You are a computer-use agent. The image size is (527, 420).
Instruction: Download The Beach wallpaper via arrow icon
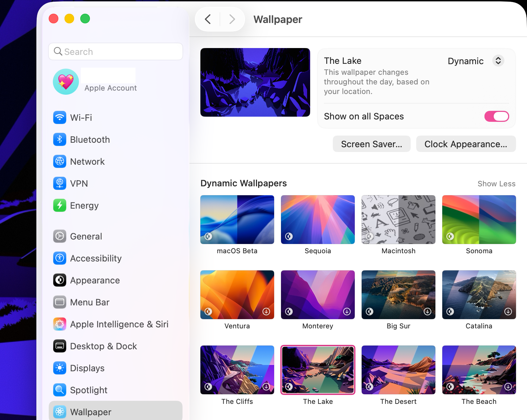pyautogui.click(x=508, y=387)
